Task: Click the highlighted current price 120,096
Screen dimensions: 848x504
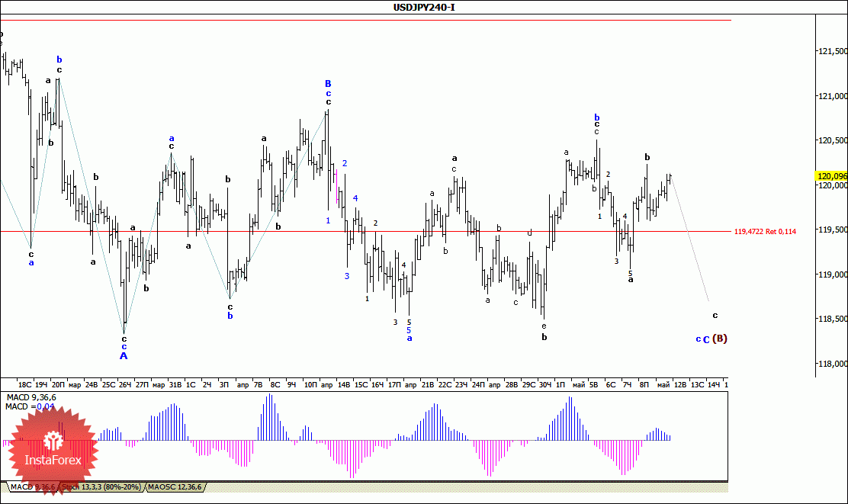Action: [832, 175]
